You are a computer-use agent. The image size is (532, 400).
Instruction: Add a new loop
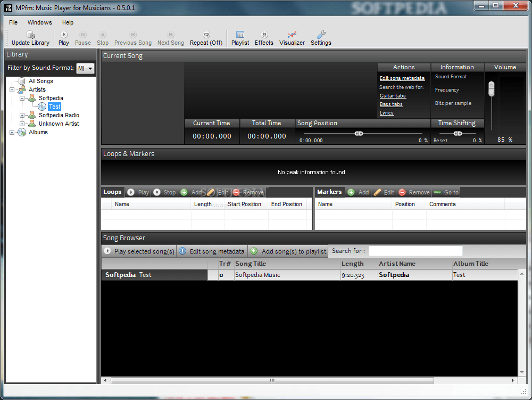(x=192, y=192)
